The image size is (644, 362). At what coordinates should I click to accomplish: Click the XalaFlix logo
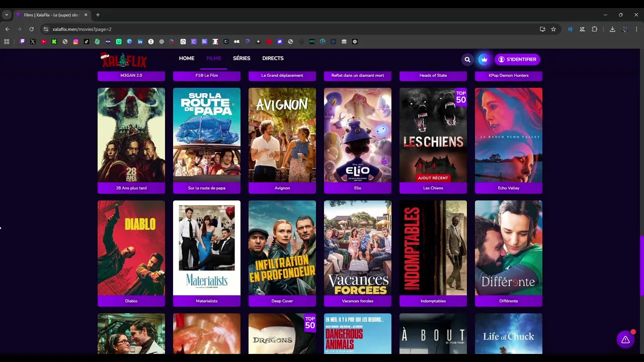click(124, 59)
